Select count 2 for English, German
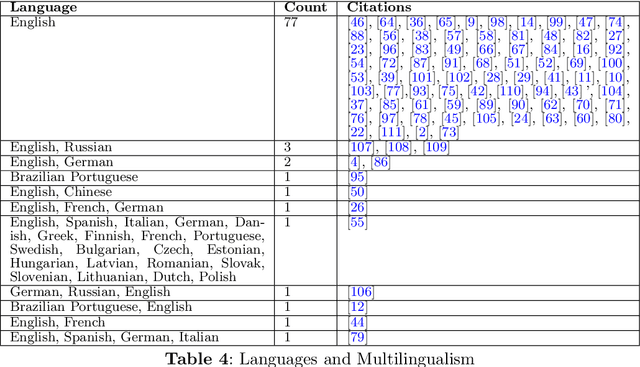This screenshot has height=367, width=640. click(x=287, y=162)
